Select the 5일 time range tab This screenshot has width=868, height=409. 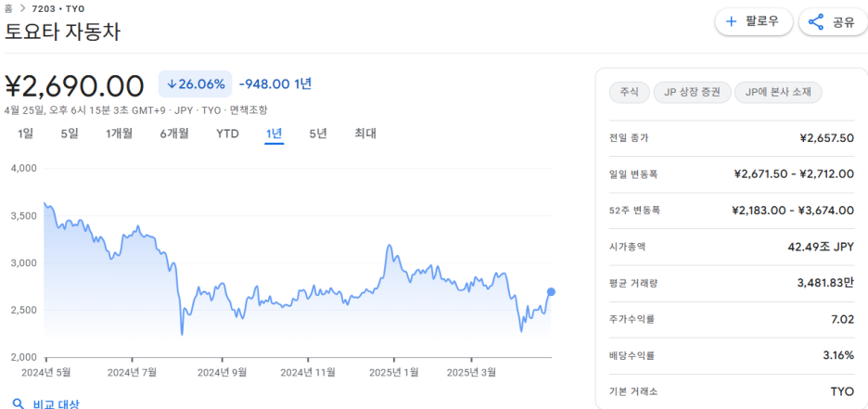pyautogui.click(x=70, y=134)
